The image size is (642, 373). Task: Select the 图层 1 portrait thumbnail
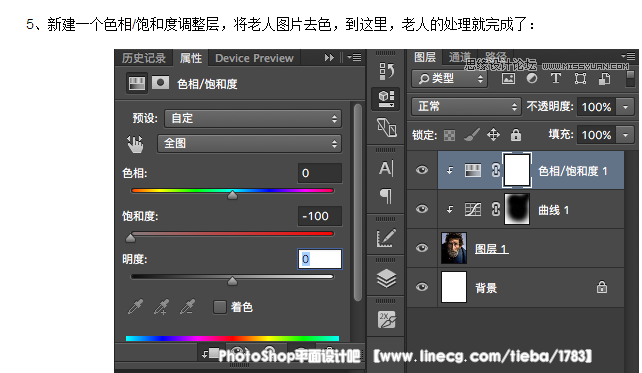pyautogui.click(x=454, y=248)
